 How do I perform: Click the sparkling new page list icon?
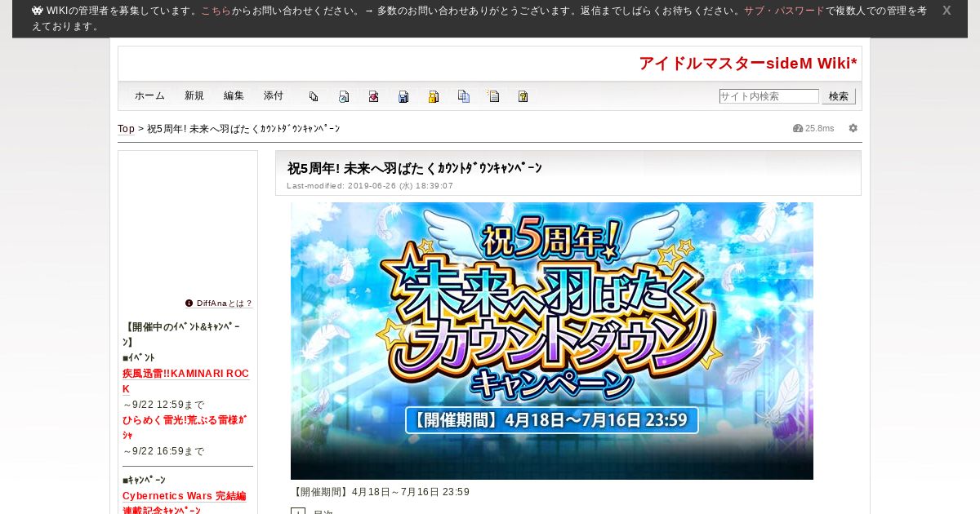(493, 96)
